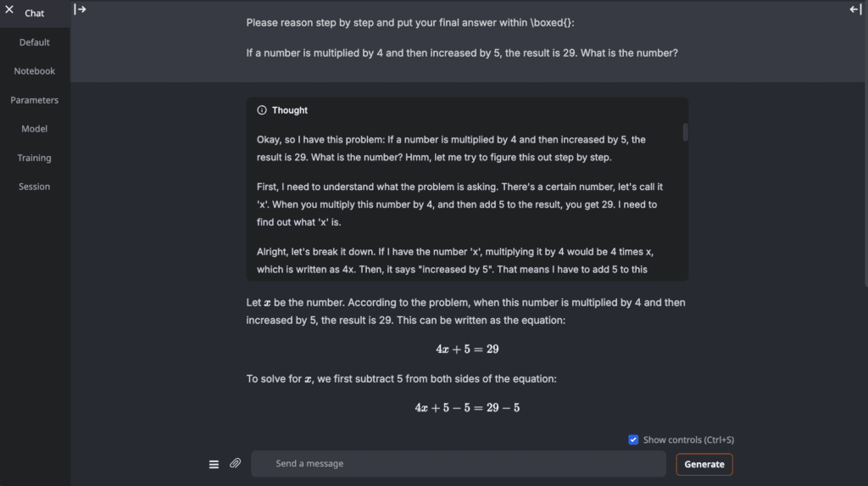Click the Send a message input field
The image size is (868, 486).
tap(459, 463)
